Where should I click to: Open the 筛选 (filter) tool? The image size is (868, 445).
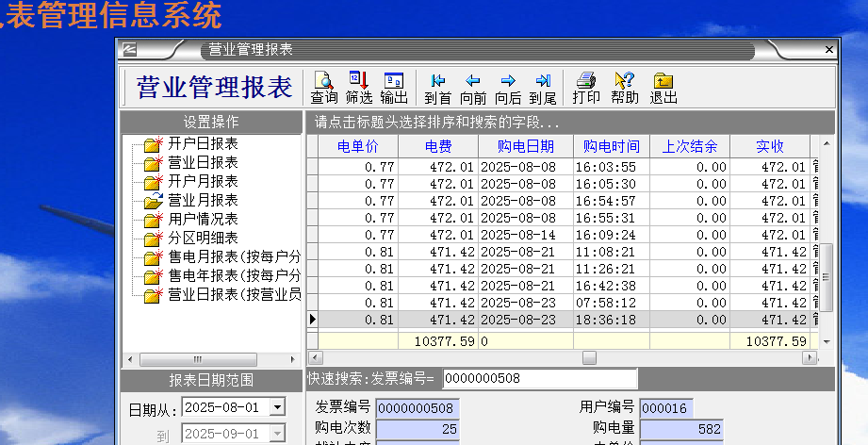tap(359, 88)
